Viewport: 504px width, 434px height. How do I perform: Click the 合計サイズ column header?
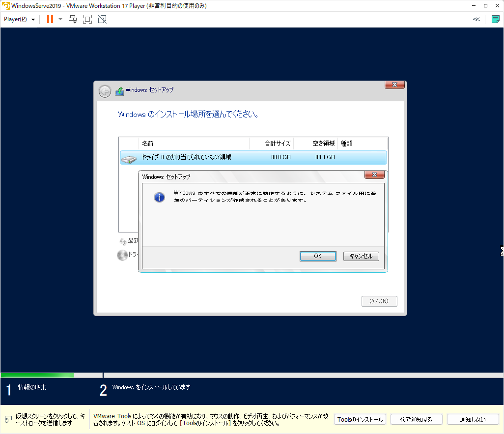pos(272,144)
